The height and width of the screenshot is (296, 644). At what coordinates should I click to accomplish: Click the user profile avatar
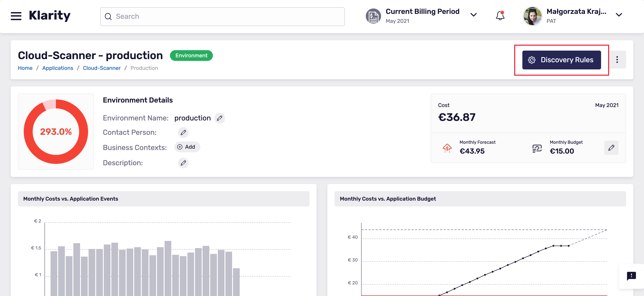[x=532, y=16]
